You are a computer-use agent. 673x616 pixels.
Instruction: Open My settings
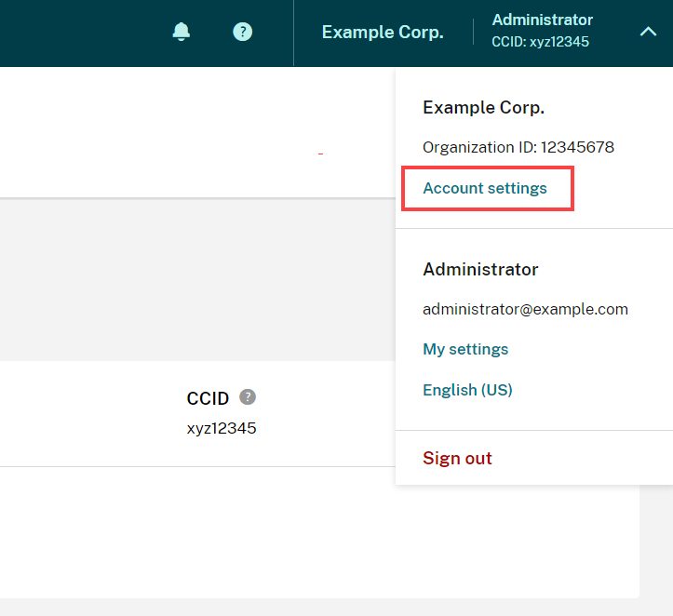pos(465,350)
